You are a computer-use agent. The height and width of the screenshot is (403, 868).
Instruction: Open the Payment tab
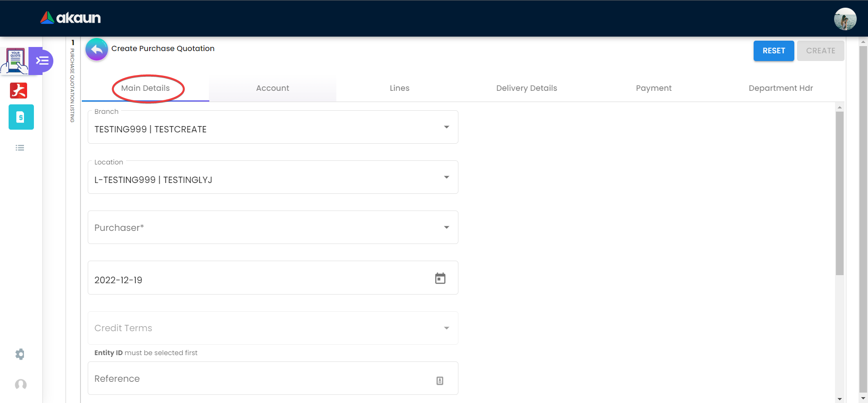pyautogui.click(x=654, y=89)
